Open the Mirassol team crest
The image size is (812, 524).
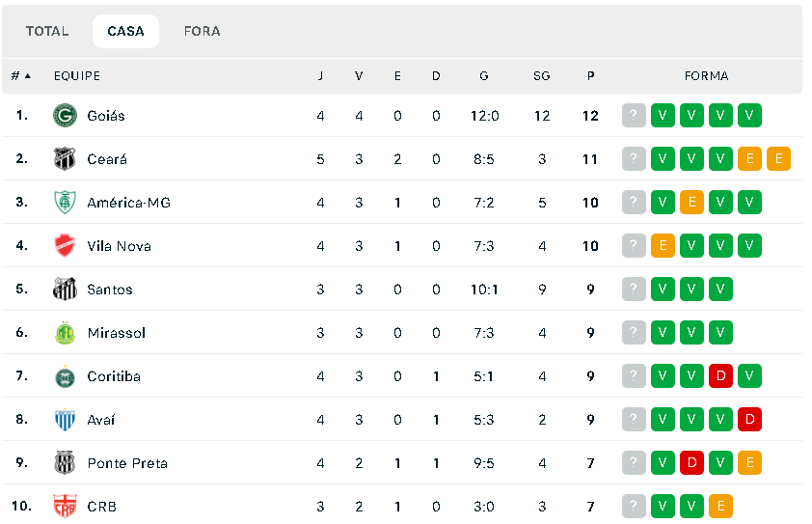tap(65, 333)
